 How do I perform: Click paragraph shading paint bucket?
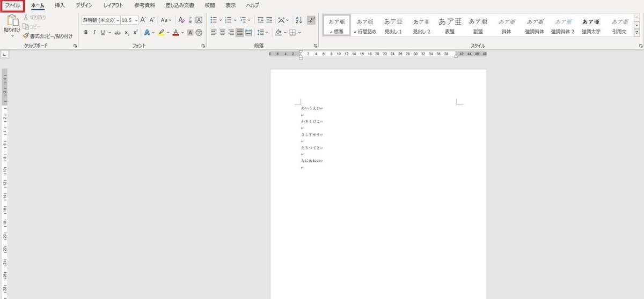click(278, 32)
